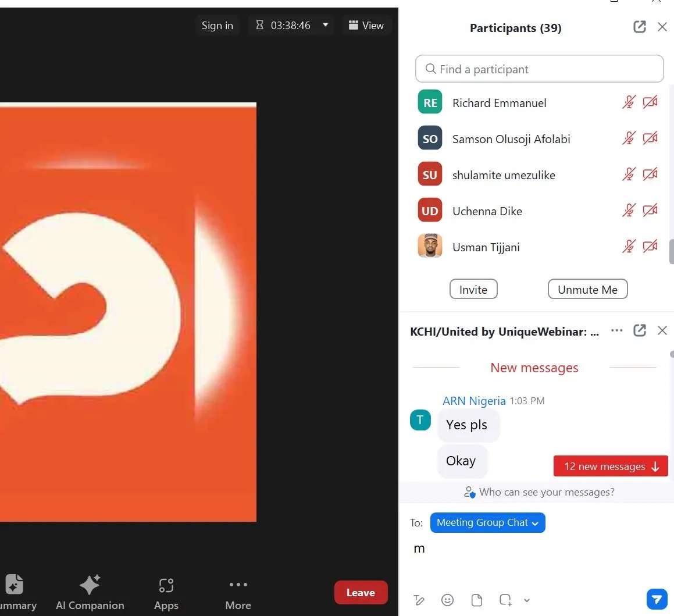Click Richard Emmanuel's camera off icon

(x=650, y=102)
